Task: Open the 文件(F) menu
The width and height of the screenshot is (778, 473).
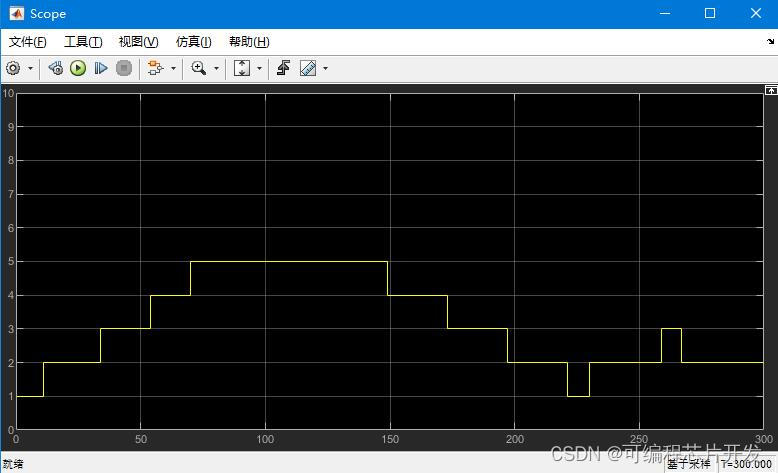Action: pyautogui.click(x=28, y=42)
